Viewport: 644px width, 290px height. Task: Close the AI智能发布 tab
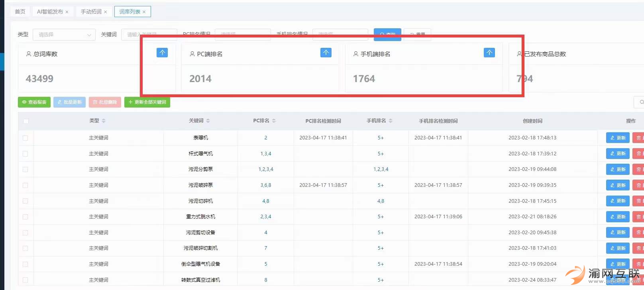click(x=67, y=12)
